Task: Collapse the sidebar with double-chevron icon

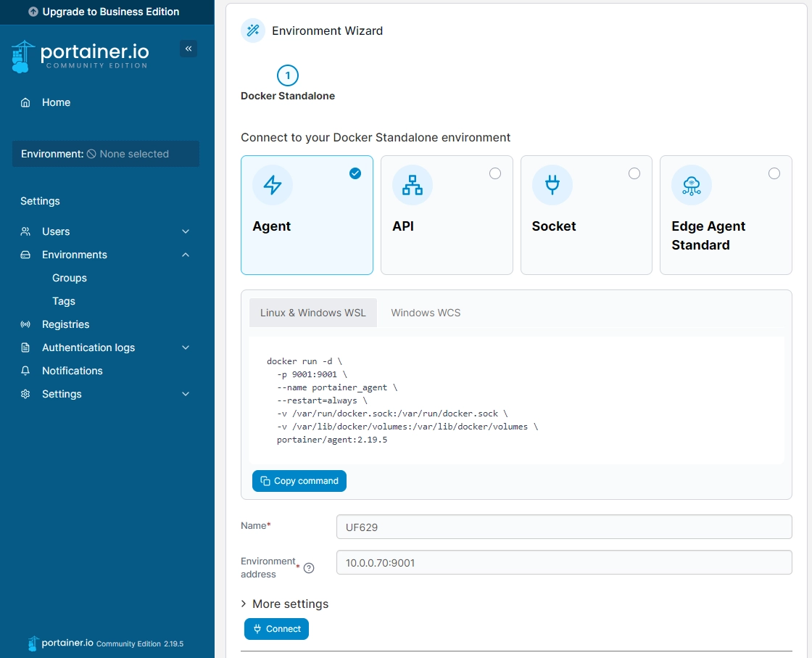Action: pyautogui.click(x=188, y=49)
